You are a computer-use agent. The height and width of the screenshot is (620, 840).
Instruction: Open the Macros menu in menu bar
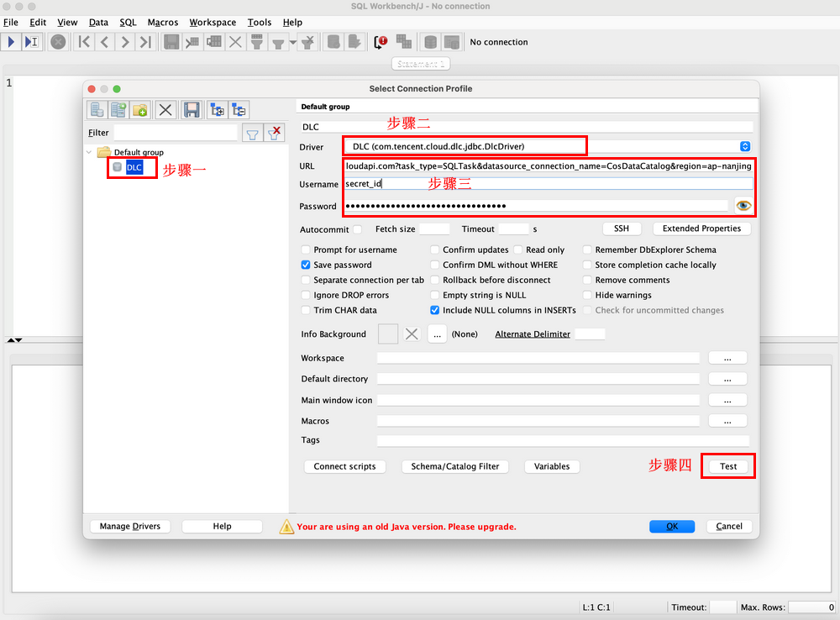click(162, 23)
